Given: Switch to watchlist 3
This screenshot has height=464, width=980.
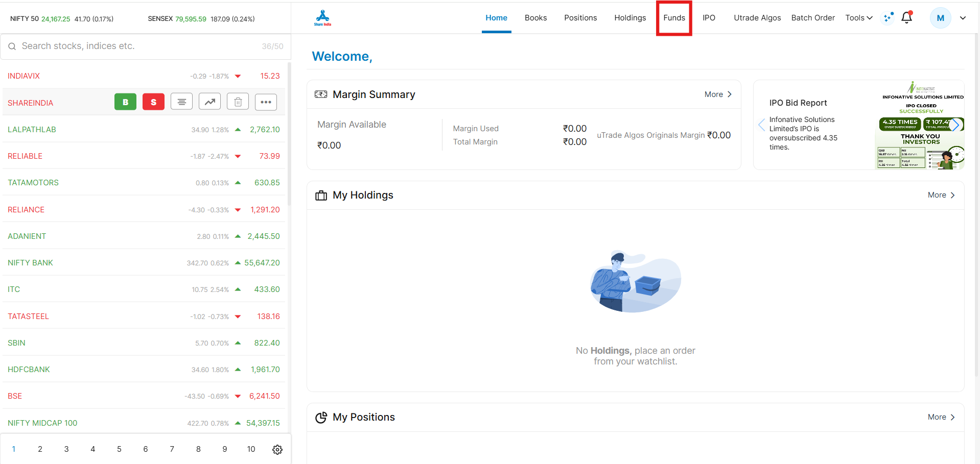Looking at the screenshot, I should tap(66, 449).
